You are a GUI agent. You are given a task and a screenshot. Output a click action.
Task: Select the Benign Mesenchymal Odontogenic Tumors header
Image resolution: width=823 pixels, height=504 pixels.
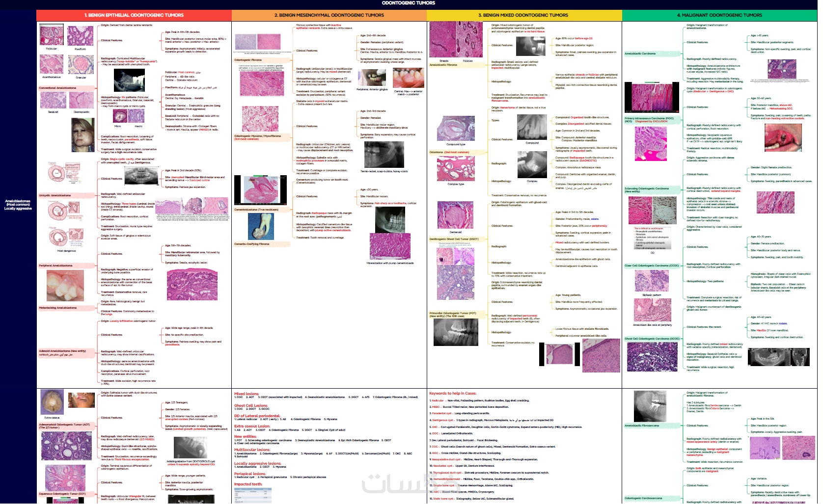[329, 15]
